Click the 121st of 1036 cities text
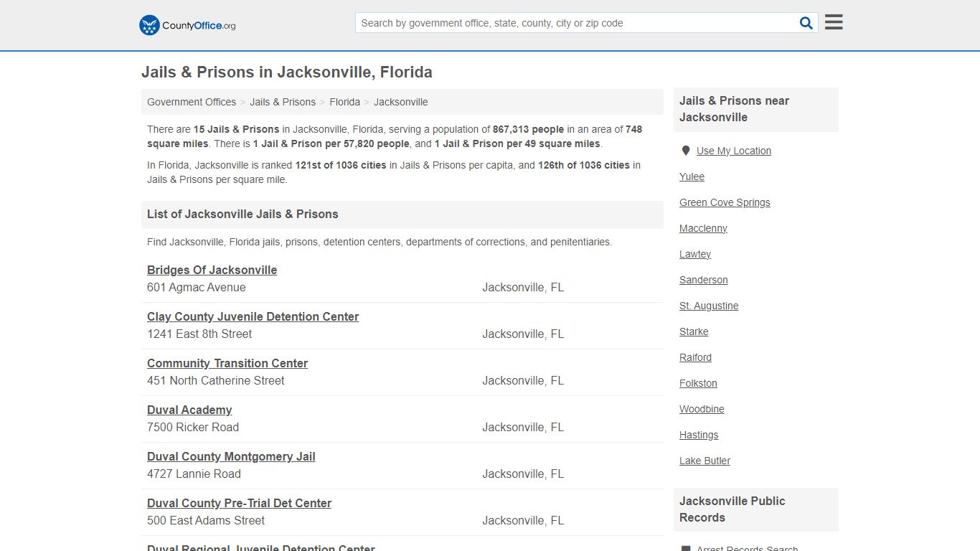 click(341, 165)
